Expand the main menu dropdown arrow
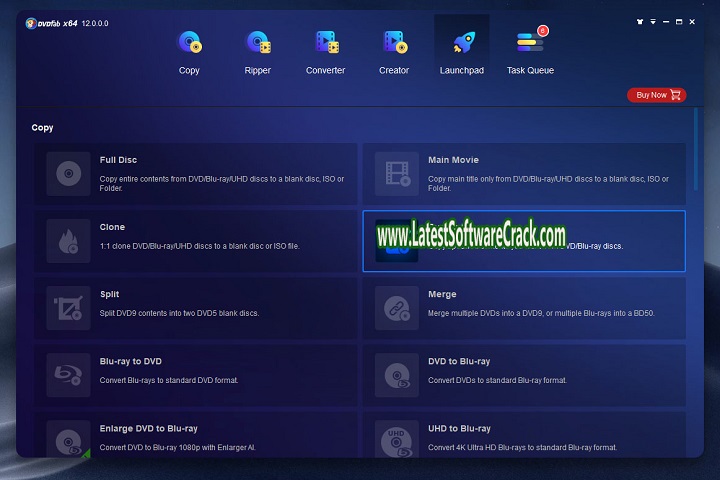This screenshot has width=720, height=480. point(653,20)
